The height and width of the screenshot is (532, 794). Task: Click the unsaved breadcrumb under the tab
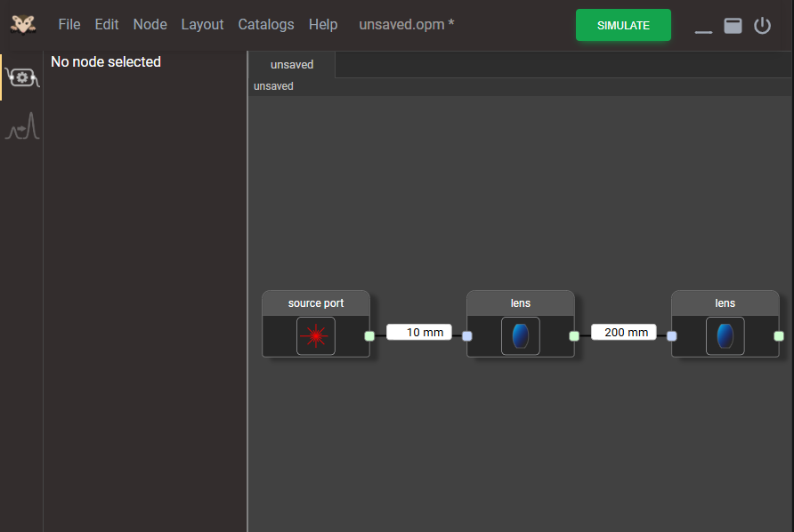tap(273, 86)
